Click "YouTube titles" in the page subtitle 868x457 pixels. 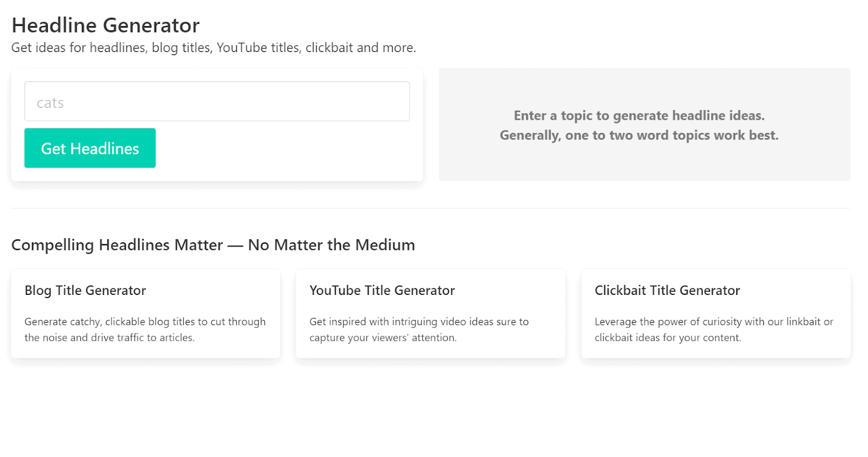[258, 48]
